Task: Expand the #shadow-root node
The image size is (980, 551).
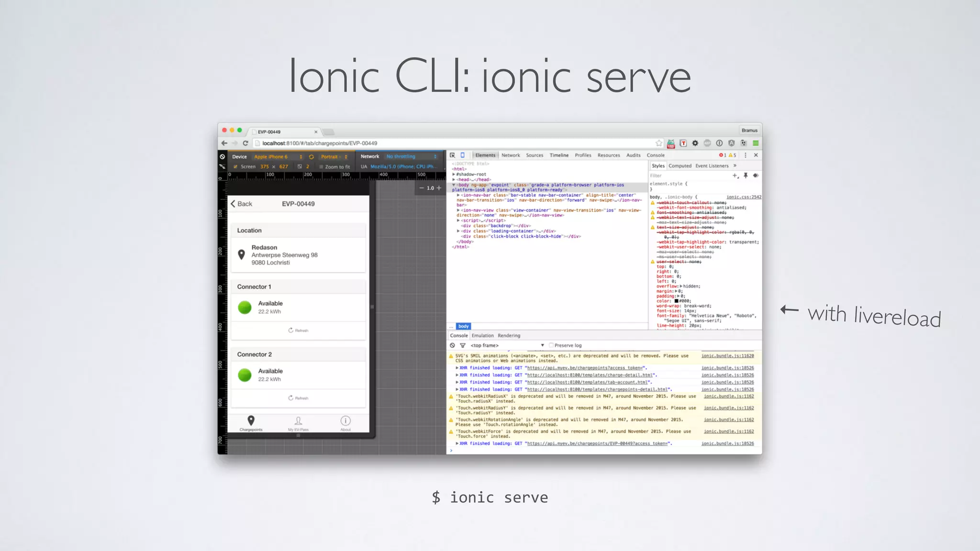Action: [454, 175]
